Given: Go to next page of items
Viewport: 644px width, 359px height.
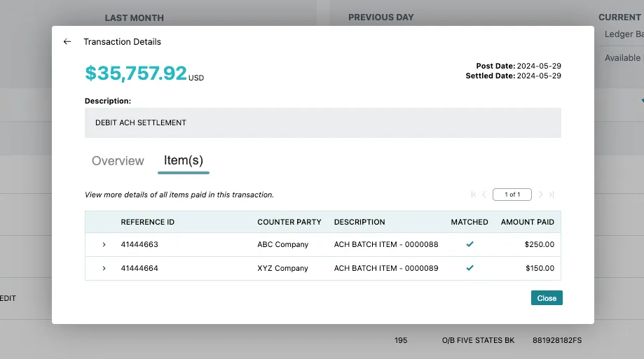Looking at the screenshot, I should tap(540, 195).
